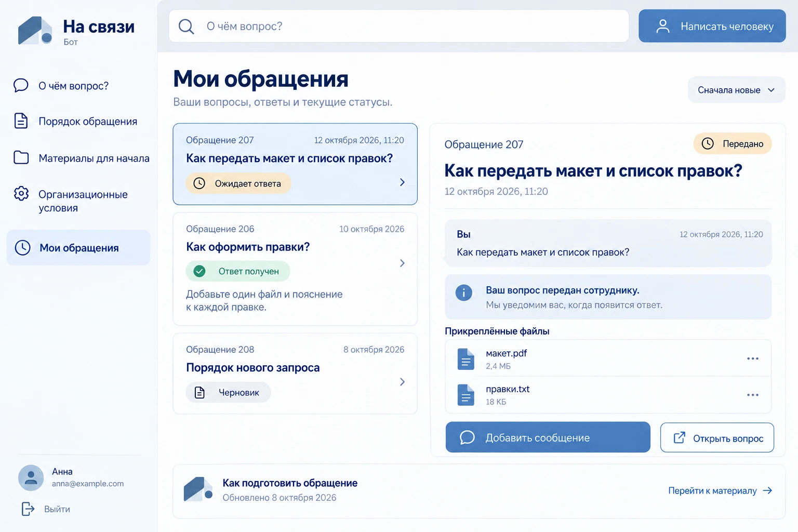Click «Открыть вопрос» button
This screenshot has width=798, height=532.
click(717, 438)
